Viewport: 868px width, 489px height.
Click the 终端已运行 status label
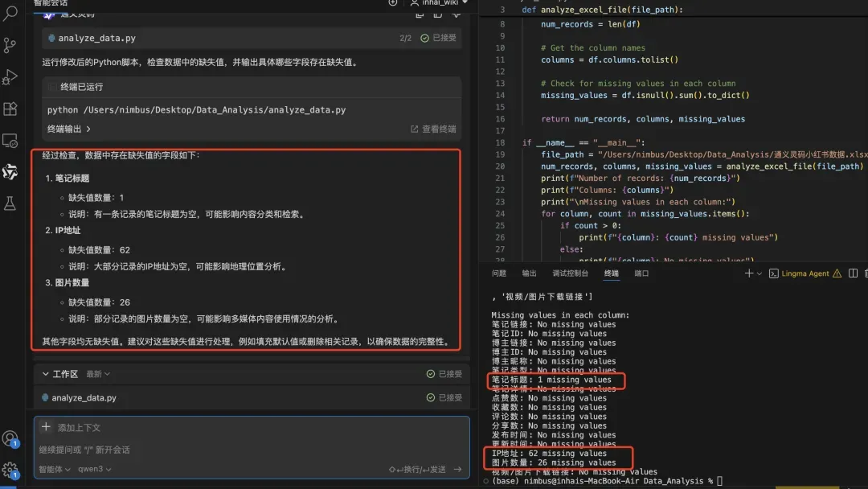coord(81,87)
